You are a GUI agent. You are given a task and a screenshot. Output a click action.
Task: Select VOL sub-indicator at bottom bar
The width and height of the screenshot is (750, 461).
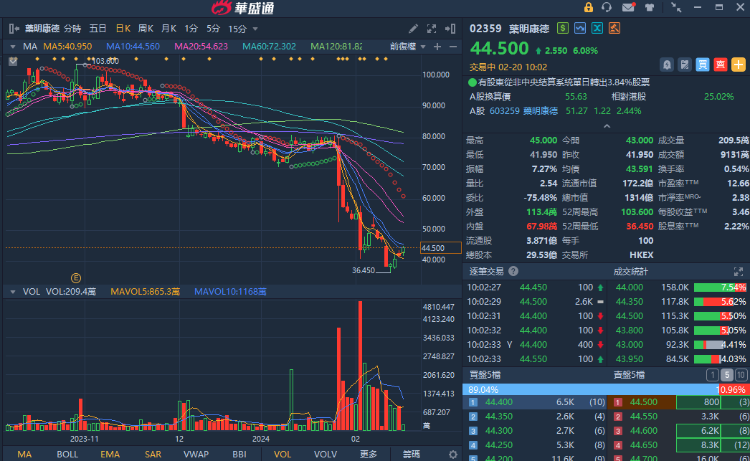[282, 454]
